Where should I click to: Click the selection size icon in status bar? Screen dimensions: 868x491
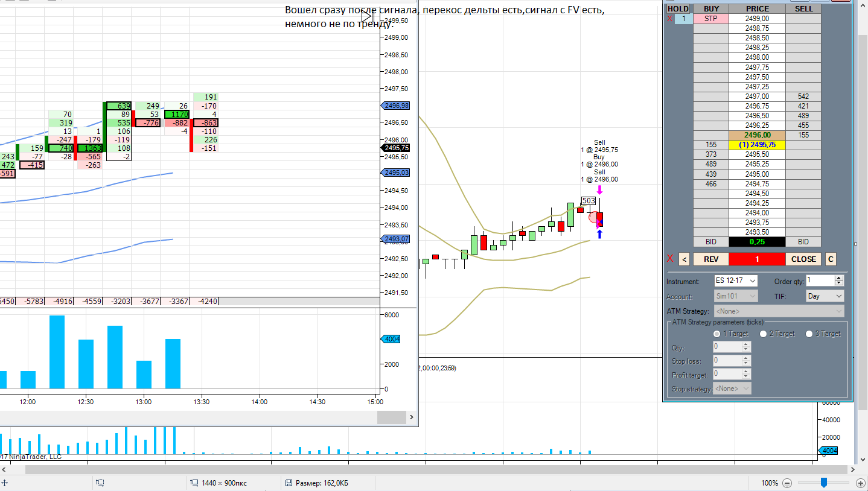[100, 483]
